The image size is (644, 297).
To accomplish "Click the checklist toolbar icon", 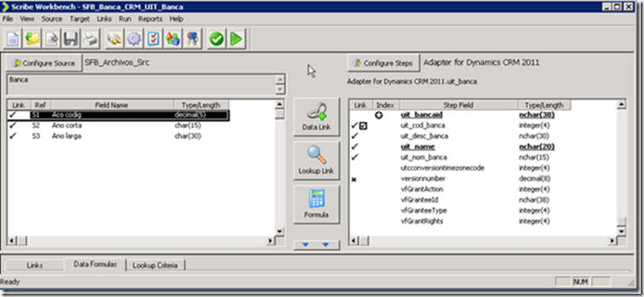I will click(x=153, y=40).
